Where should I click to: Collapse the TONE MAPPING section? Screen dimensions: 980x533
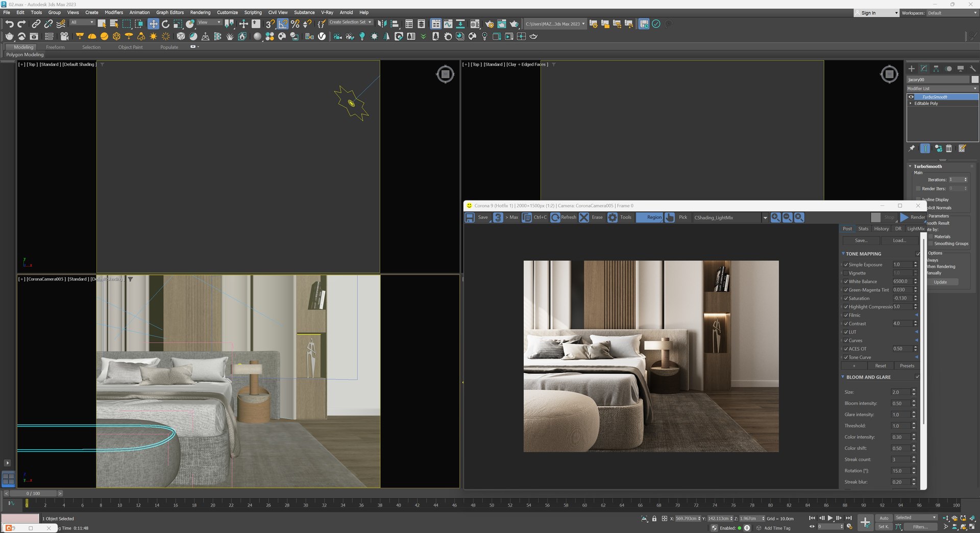[x=843, y=254]
